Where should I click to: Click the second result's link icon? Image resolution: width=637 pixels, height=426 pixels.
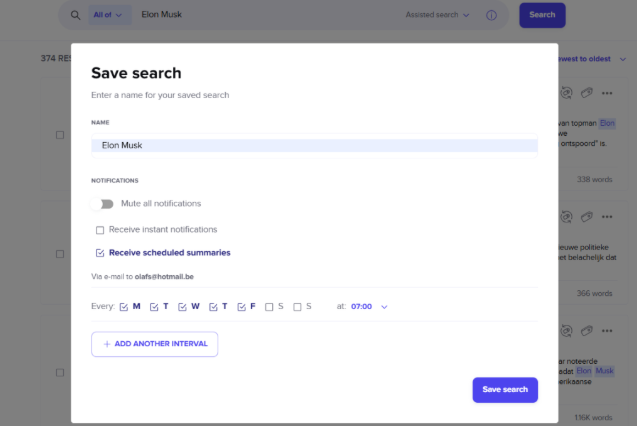coord(588,216)
